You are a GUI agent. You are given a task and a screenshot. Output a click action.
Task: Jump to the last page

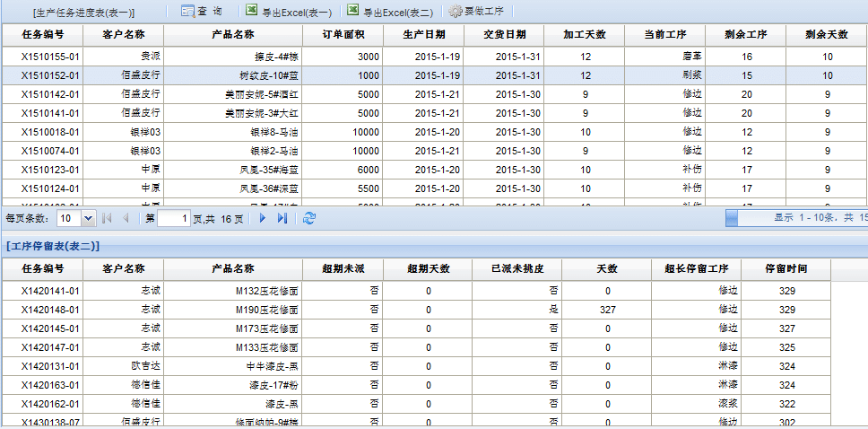[282, 218]
